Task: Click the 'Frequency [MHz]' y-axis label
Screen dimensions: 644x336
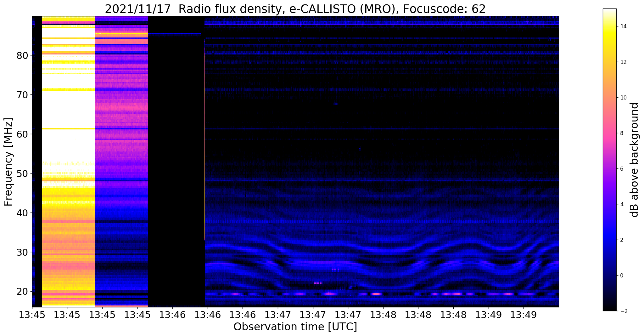Action: coord(8,162)
